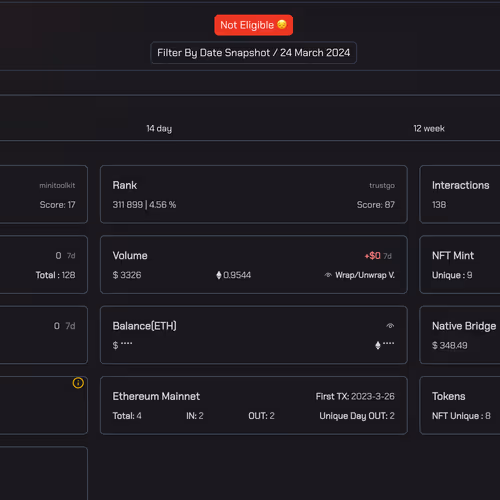Click the Ethereum Mainnet card heading
The height and width of the screenshot is (500, 500).
click(156, 396)
